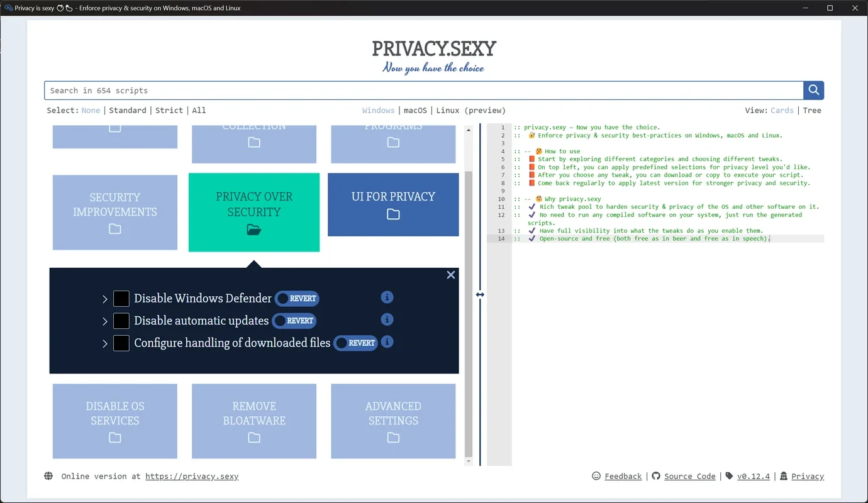This screenshot has width=868, height=503.
Task: Open the https://privacy.sexy link
Action: [x=192, y=476]
